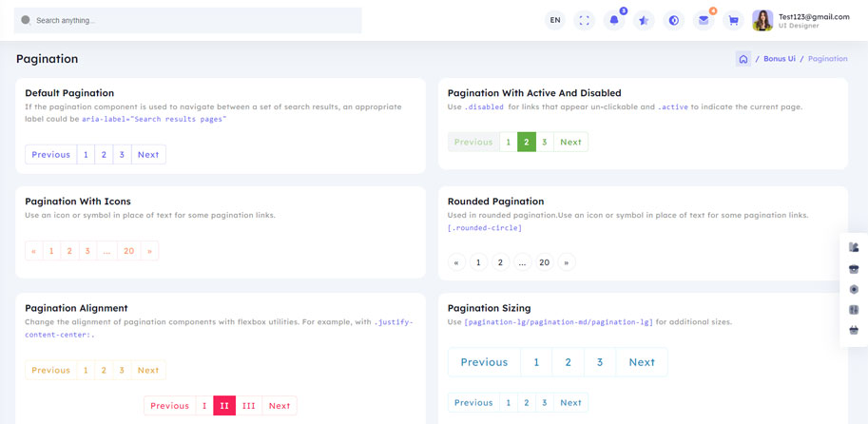
Task: Click pink centered Next button
Action: [280, 406]
